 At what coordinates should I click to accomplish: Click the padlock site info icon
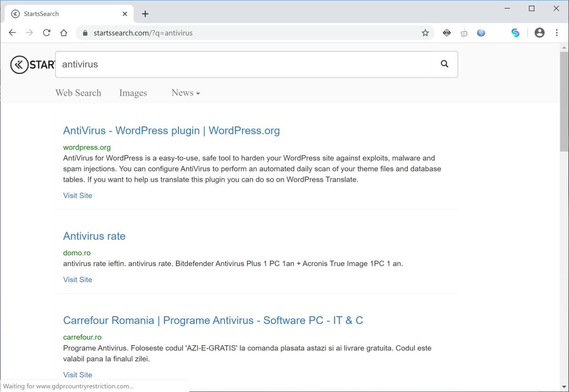click(x=85, y=33)
